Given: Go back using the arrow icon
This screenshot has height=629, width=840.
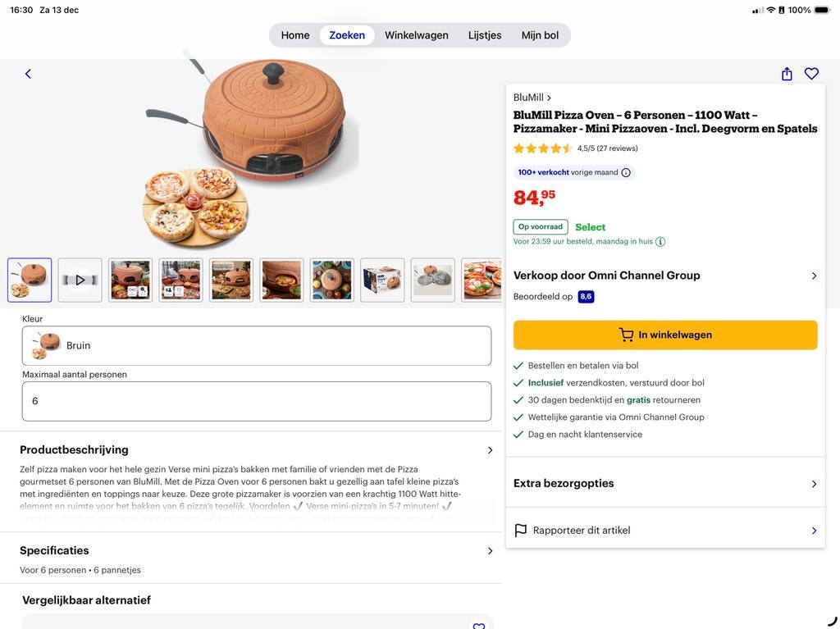Looking at the screenshot, I should (27, 73).
